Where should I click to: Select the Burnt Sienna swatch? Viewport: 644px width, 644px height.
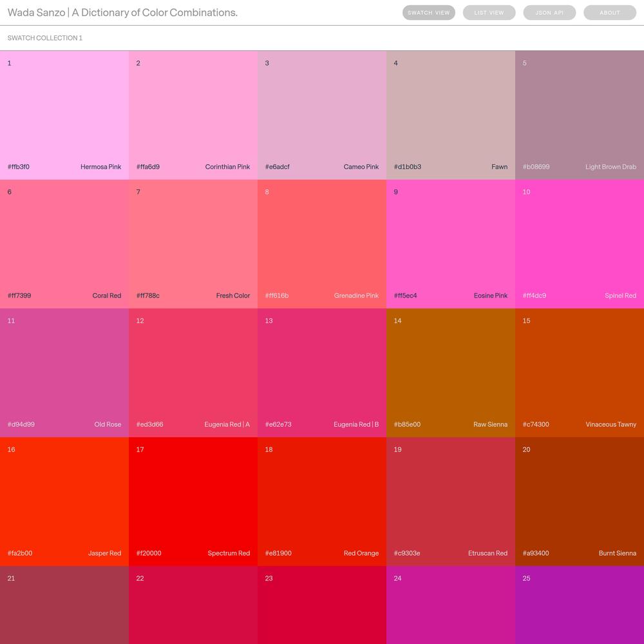(580, 502)
